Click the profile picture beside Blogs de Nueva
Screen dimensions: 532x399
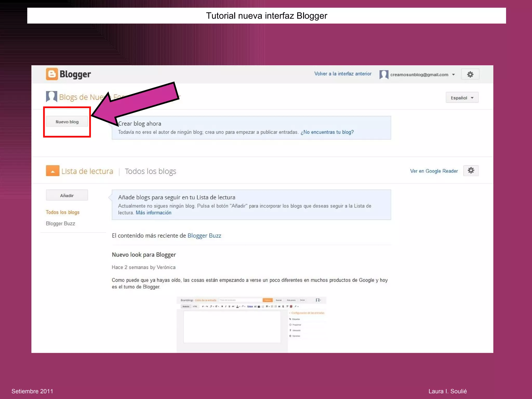pyautogui.click(x=51, y=97)
